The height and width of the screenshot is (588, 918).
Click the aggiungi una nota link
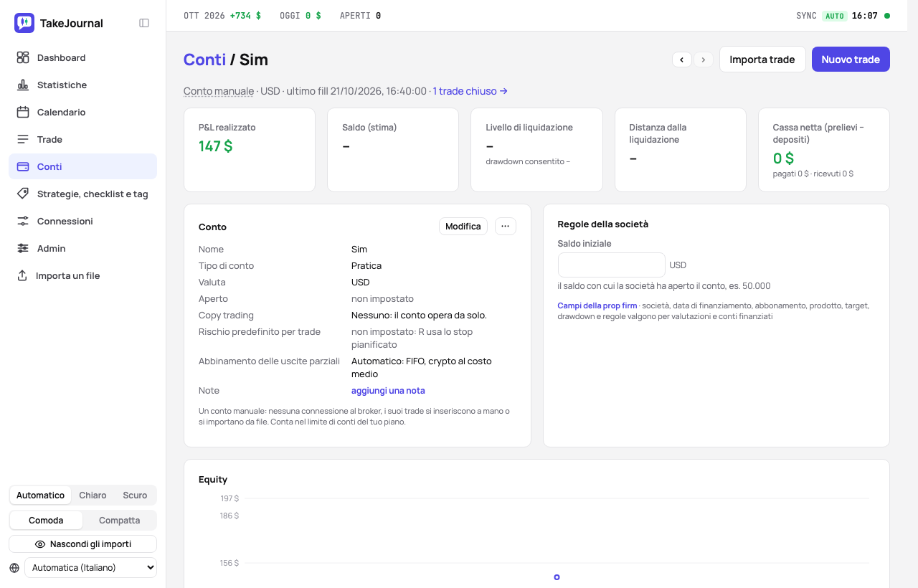coord(388,391)
